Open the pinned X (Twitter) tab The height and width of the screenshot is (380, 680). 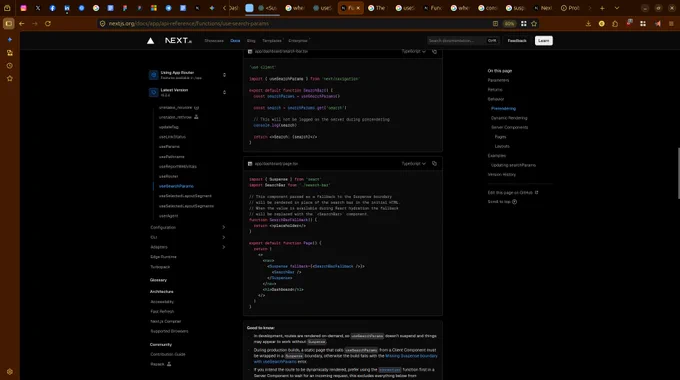click(x=38, y=8)
